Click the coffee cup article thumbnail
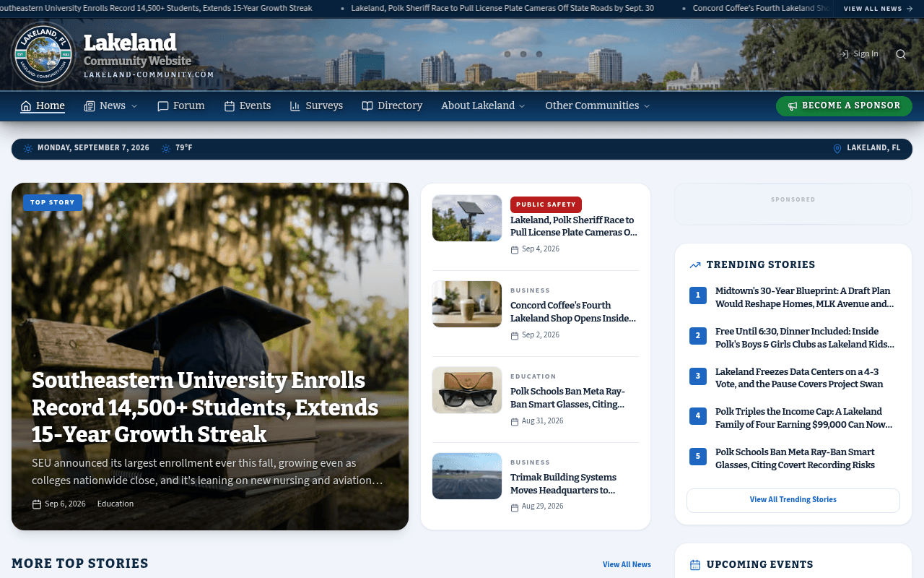The image size is (924, 578). 467,304
